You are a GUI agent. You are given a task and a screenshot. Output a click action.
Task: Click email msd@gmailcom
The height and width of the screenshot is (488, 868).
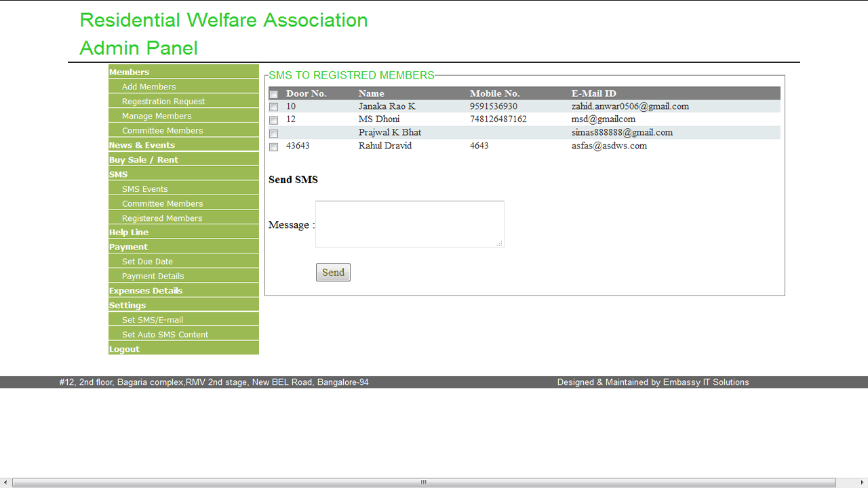(x=604, y=119)
